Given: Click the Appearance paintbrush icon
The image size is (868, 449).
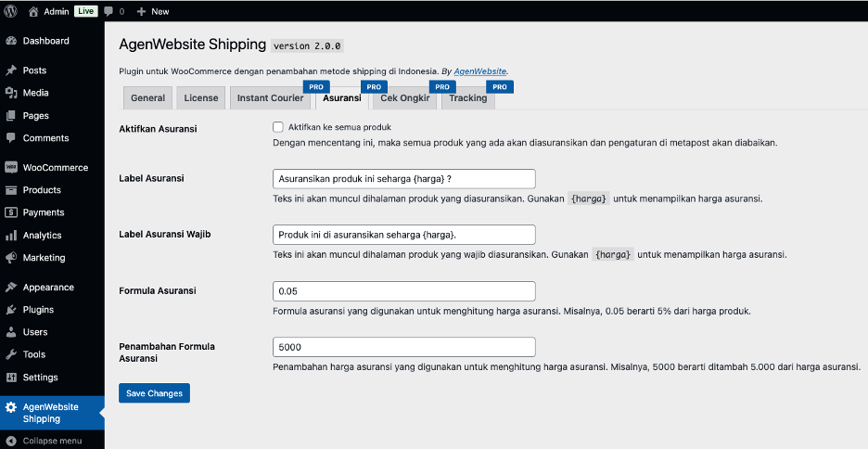Looking at the screenshot, I should 11,288.
